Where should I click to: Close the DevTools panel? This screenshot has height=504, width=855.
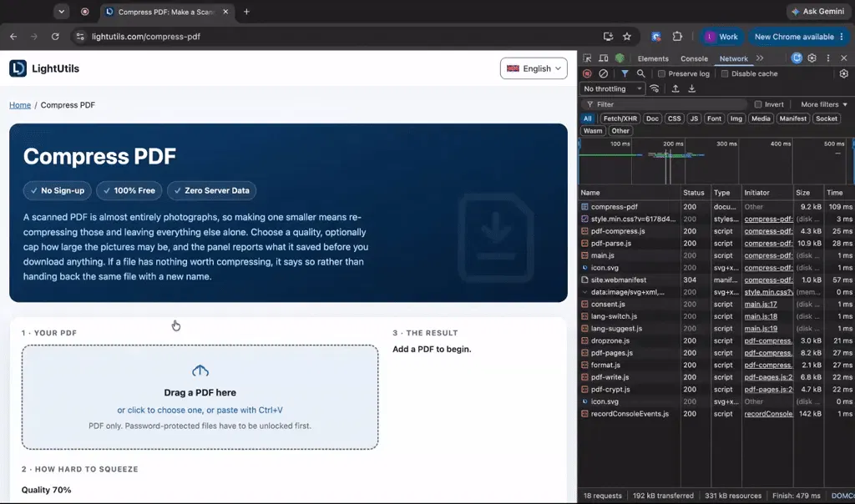844,58
